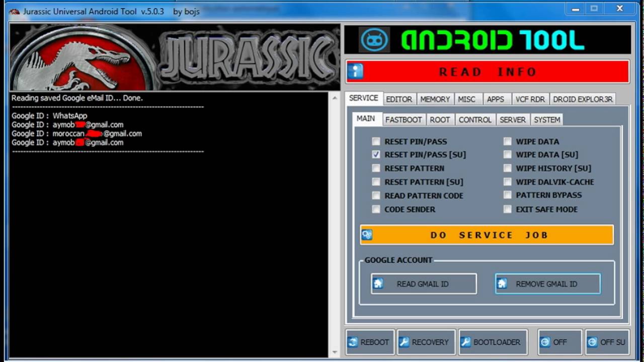Enable RESET PIN/PASS checkbox

[376, 141]
